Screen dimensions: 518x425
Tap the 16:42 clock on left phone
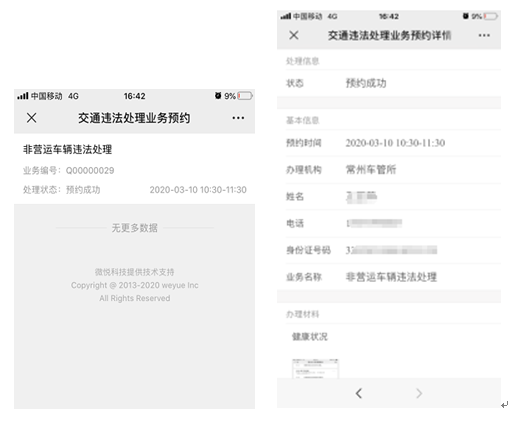pyautogui.click(x=134, y=96)
